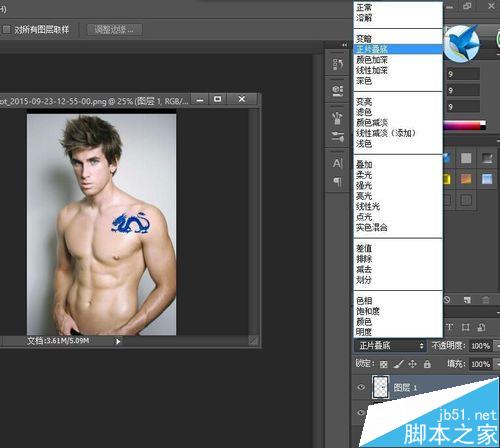Expand the document status bar arrow menu
Viewport: 500px width, 448px height.
tap(118, 341)
